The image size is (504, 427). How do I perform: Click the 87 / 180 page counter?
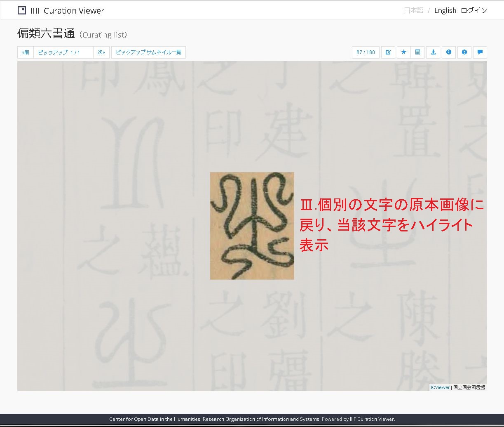coord(366,52)
